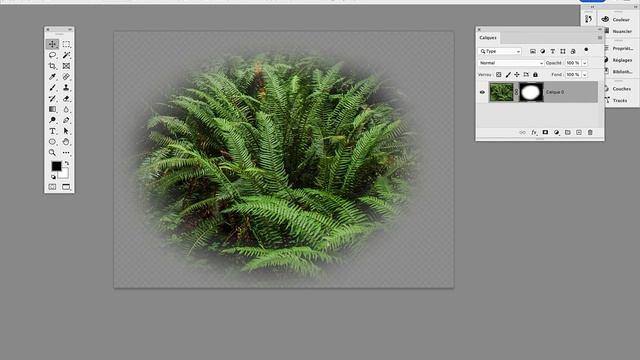Screen dimensions: 640x360
Task: Open the Fond slider dropdown arrow
Action: tap(584, 75)
